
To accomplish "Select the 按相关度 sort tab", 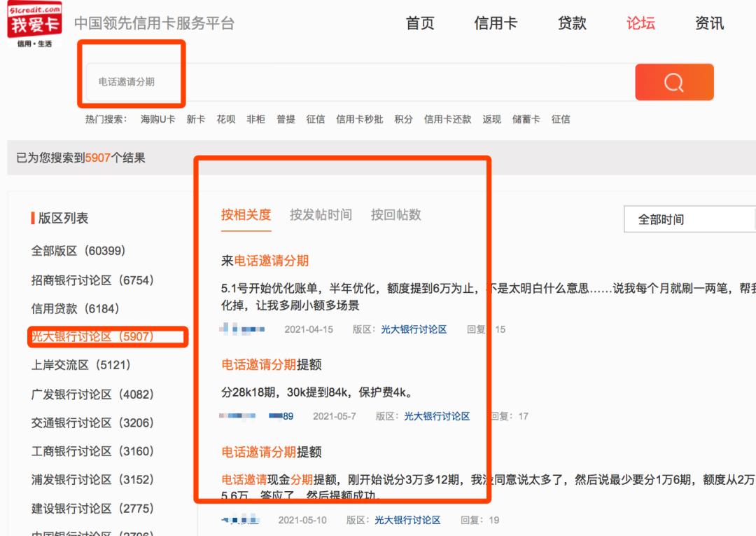I will pos(246,215).
